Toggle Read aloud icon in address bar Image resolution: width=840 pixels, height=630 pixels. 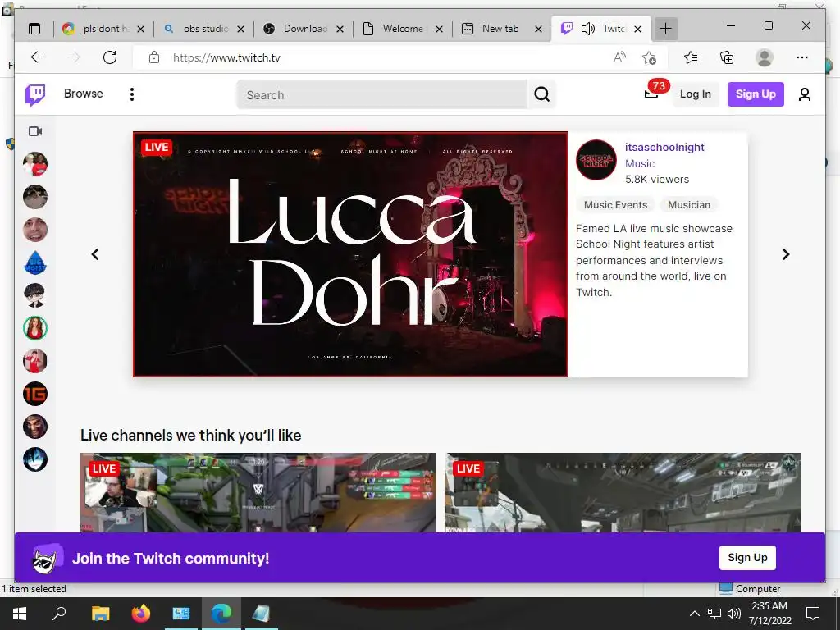click(619, 57)
